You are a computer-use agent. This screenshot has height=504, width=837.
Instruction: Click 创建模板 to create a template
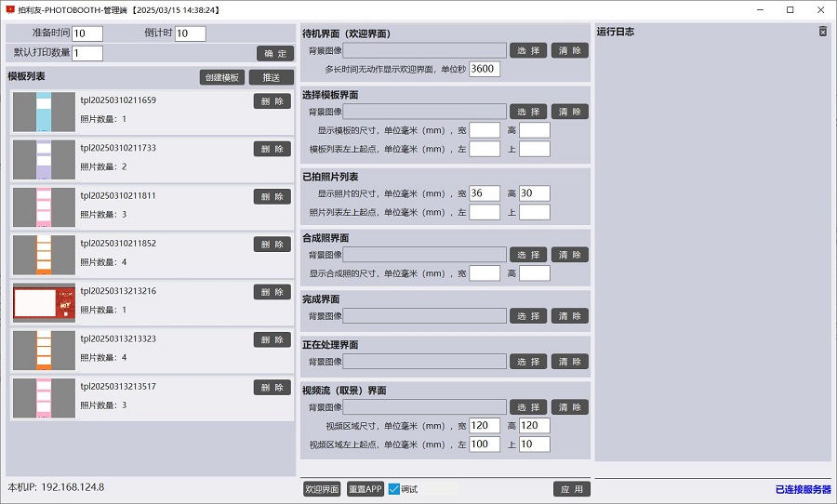221,77
